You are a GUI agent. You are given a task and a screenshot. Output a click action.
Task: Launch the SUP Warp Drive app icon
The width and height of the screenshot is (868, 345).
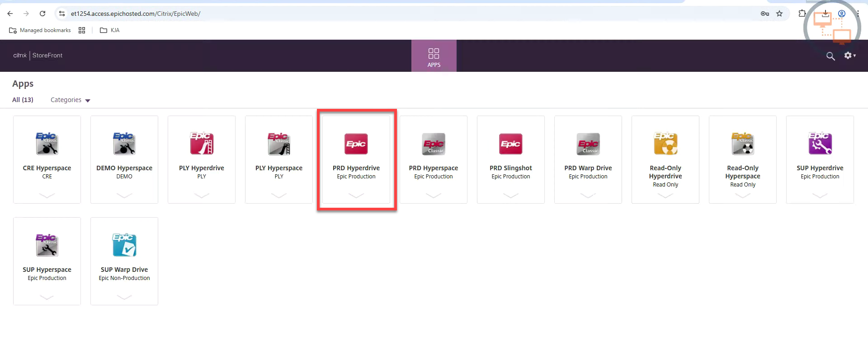[124, 245]
